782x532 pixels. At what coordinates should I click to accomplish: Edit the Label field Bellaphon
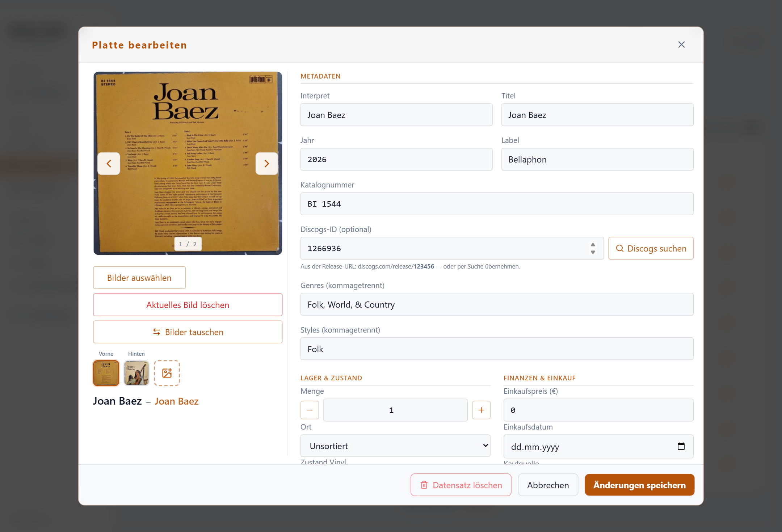tap(597, 159)
